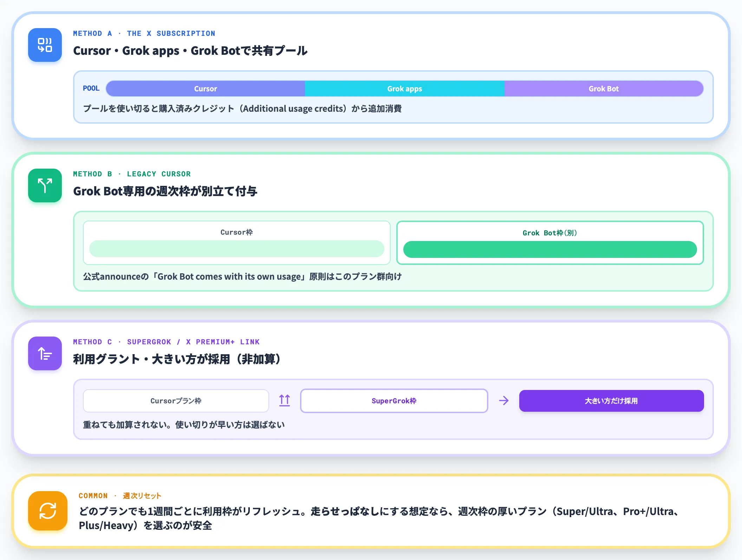Click heading Grok Bot専用の週次枠が別立て付与
The height and width of the screenshot is (560, 742).
point(165,191)
